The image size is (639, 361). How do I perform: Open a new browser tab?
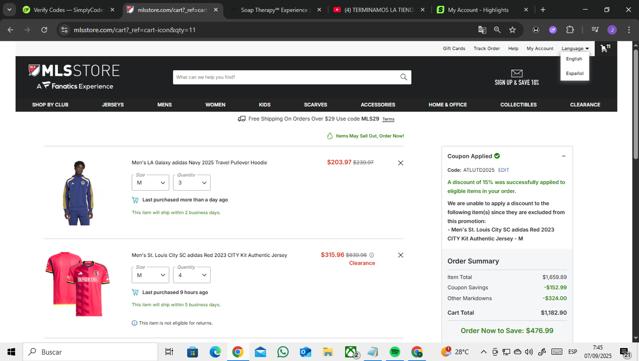(x=542, y=10)
